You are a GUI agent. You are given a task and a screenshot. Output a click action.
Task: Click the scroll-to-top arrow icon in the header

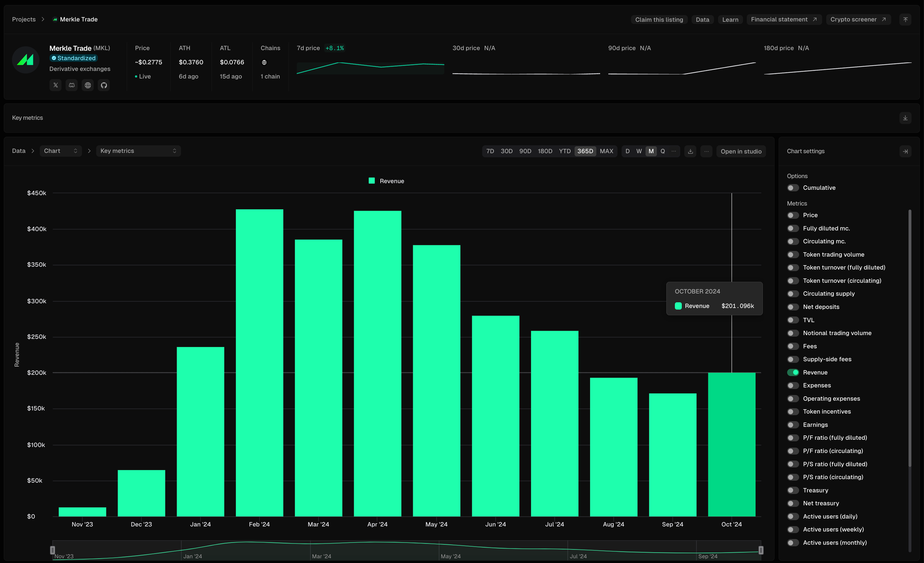tap(905, 20)
